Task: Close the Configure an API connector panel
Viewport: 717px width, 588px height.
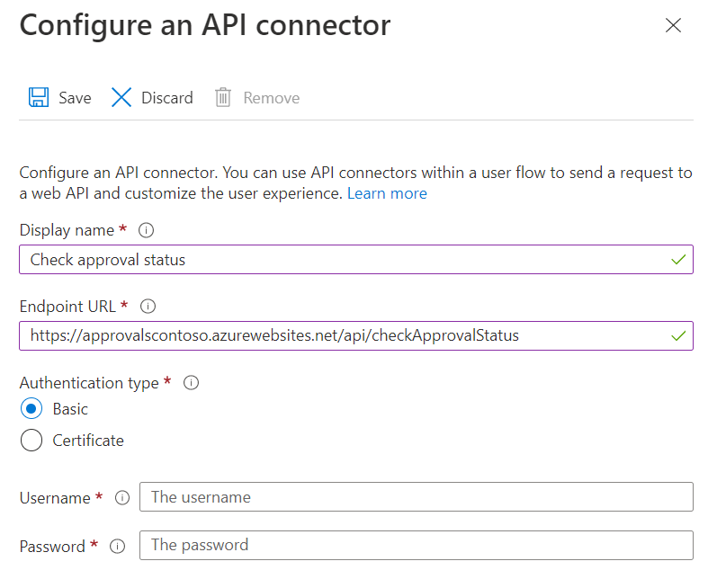Action: [673, 25]
